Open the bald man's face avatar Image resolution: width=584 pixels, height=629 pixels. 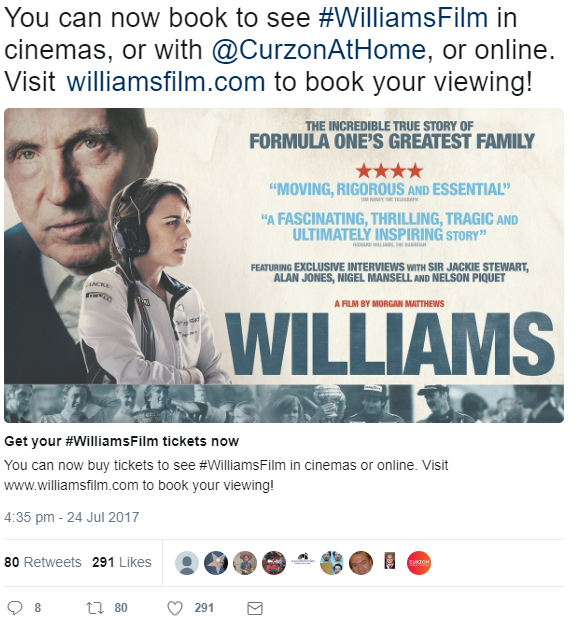click(361, 563)
